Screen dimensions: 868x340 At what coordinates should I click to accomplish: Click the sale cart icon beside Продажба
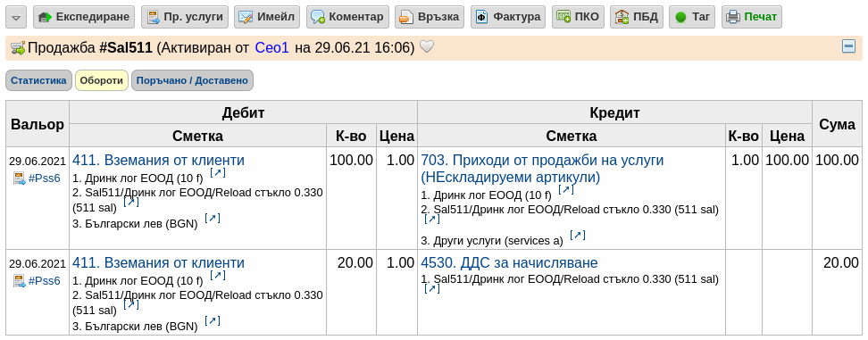coord(18,49)
